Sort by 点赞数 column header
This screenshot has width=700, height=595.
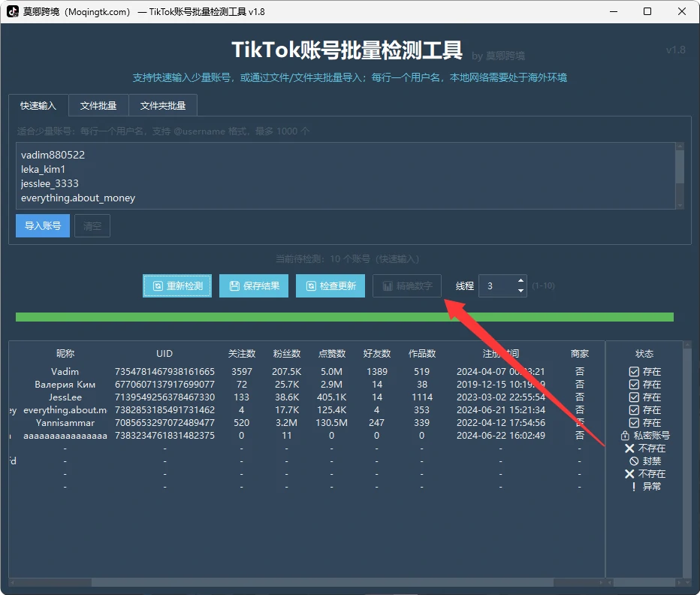pos(332,354)
